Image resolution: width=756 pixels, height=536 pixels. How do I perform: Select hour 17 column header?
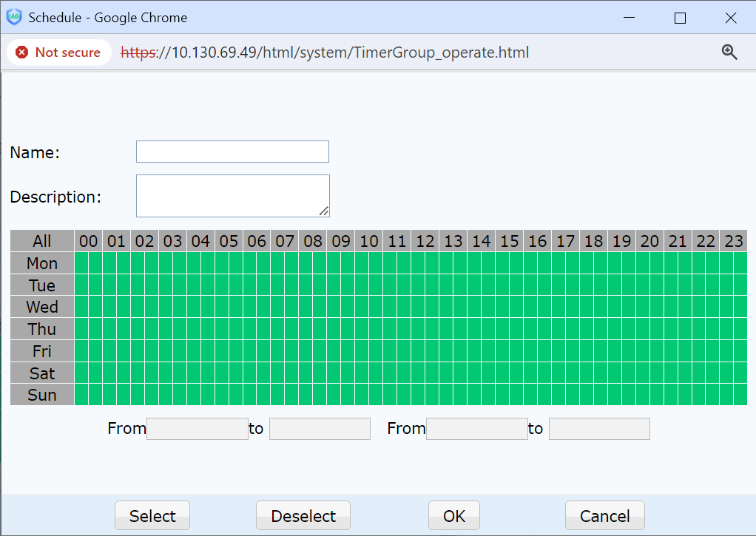[566, 241]
